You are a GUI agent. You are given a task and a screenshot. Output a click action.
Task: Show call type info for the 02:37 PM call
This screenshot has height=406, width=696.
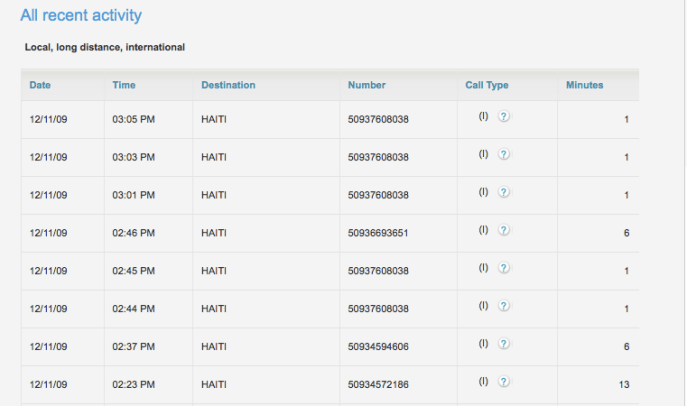point(504,344)
